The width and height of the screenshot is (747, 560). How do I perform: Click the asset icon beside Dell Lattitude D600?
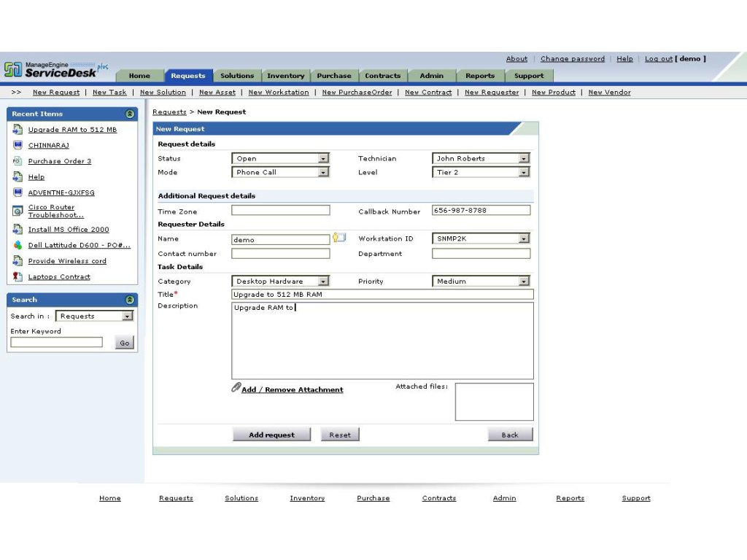tap(17, 245)
